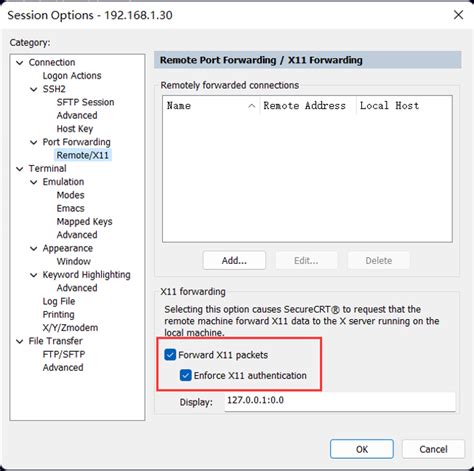The height and width of the screenshot is (471, 474).
Task: Open X/Y/Zmodem settings
Action: click(x=70, y=328)
